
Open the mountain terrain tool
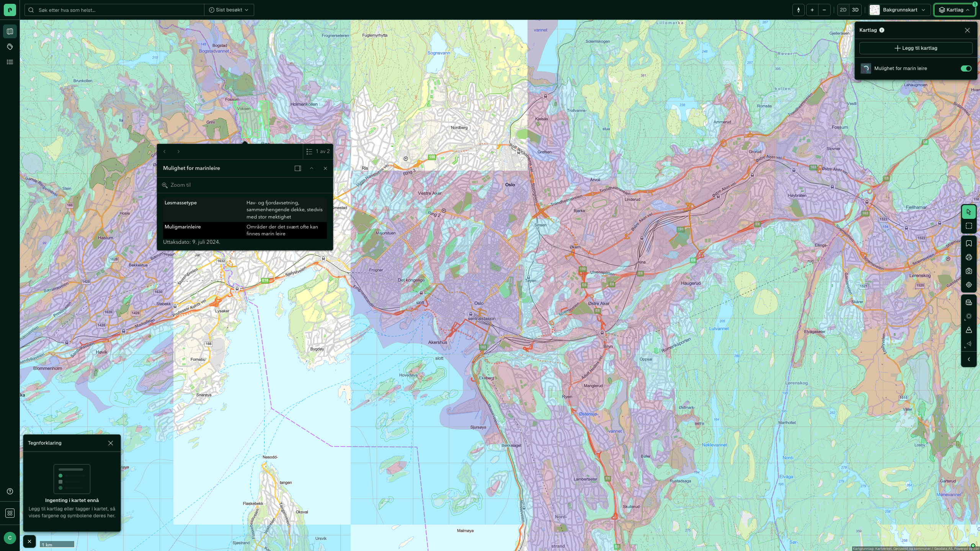969,330
